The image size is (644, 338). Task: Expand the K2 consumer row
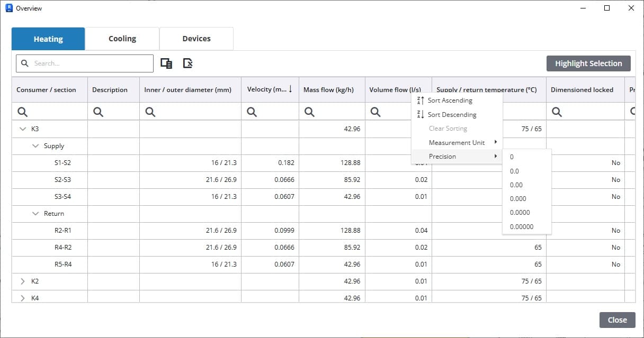23,281
